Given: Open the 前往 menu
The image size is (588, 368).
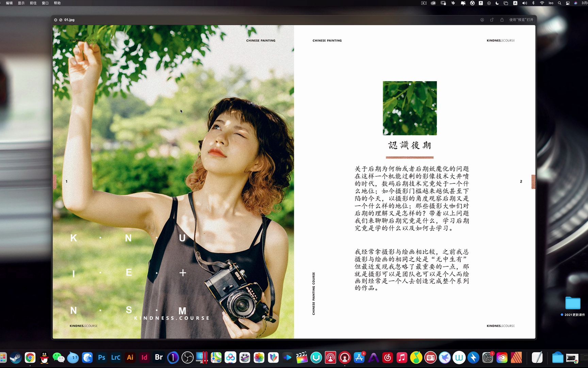Looking at the screenshot, I should pyautogui.click(x=33, y=3).
